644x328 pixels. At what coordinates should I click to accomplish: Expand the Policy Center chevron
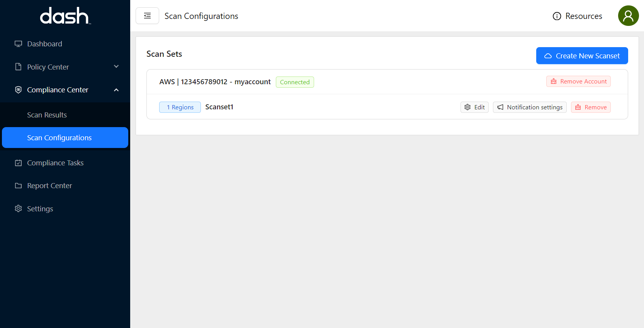[x=116, y=67]
